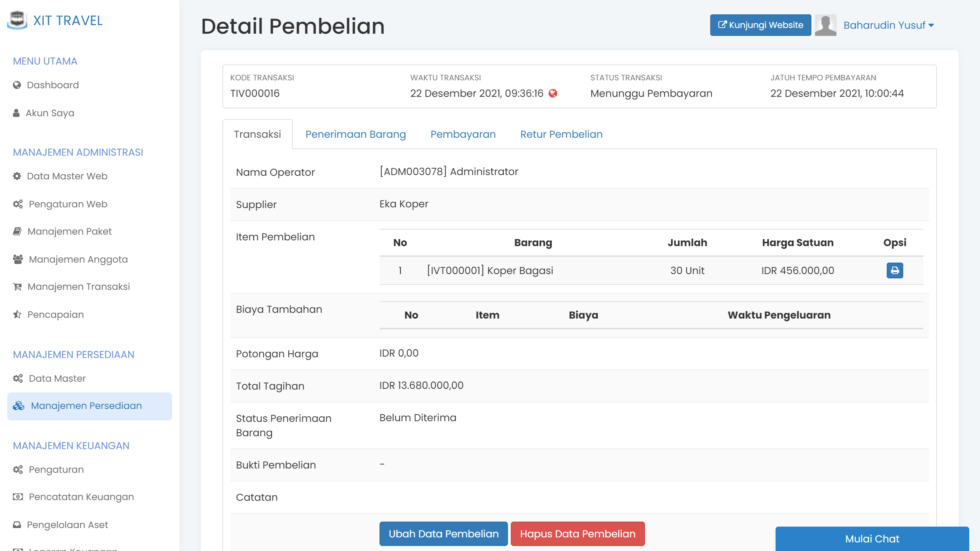Open the Retur Pembelian tab
980x551 pixels.
[561, 134]
